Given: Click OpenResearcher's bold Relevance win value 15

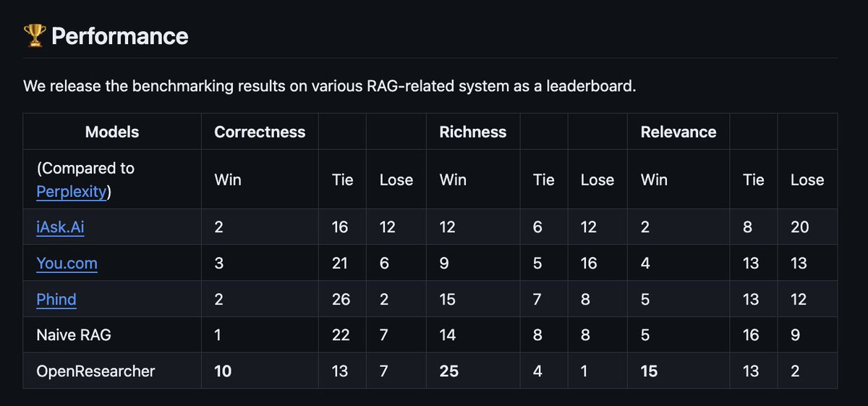Looking at the screenshot, I should click(650, 371).
